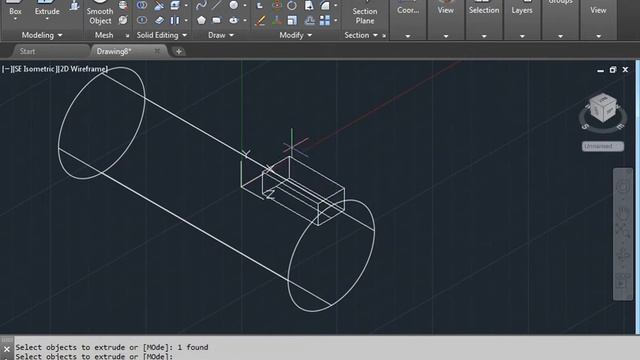This screenshot has height=360, width=640.
Task: Click the Pan hand icon
Action: click(622, 213)
